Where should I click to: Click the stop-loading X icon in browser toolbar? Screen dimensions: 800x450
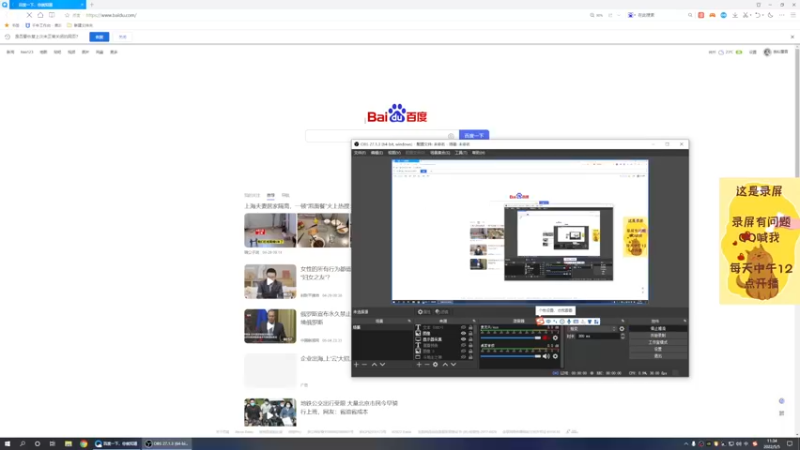click(29, 15)
